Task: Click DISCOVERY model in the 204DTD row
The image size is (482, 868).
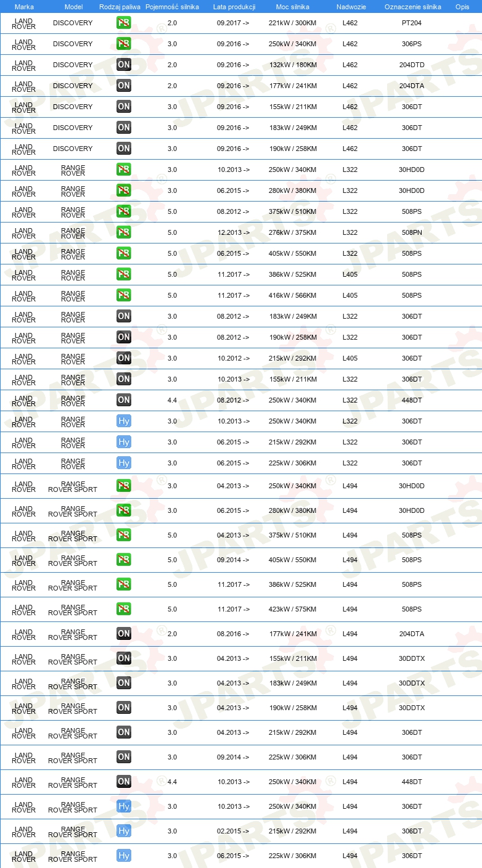Action: (73, 65)
